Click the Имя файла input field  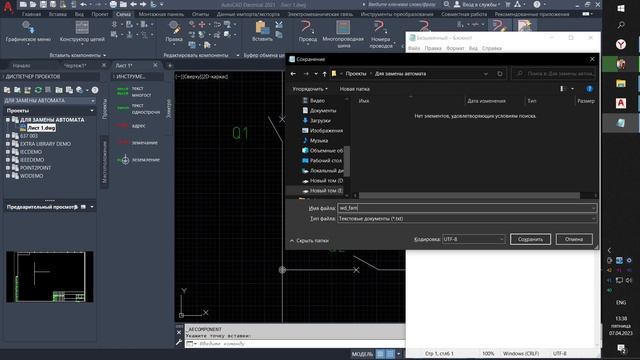[467, 208]
